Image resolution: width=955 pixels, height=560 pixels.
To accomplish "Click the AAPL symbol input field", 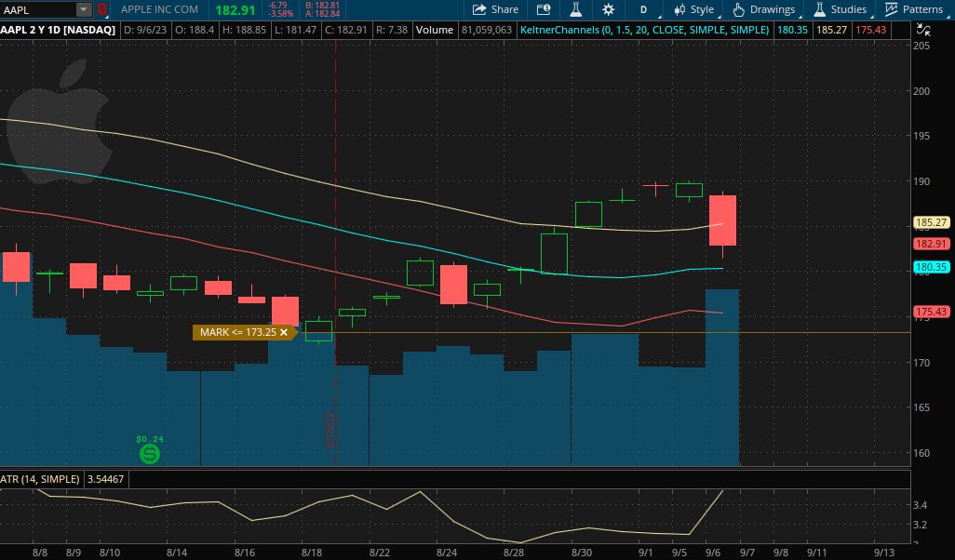I will click(37, 9).
